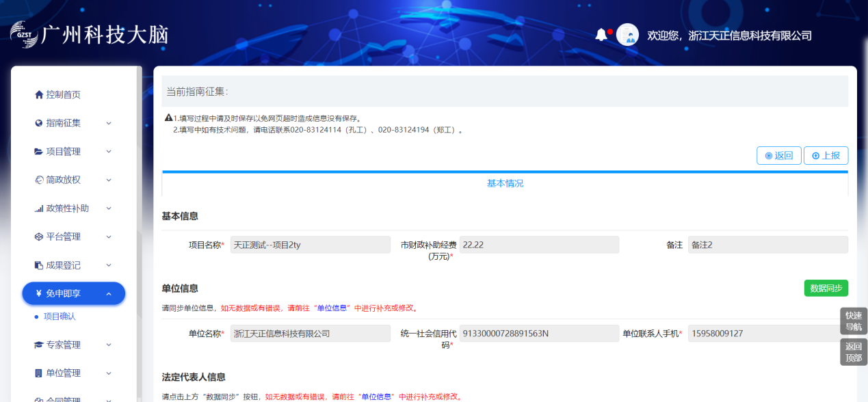Expand the 成果登记 submenu arrow
The height and width of the screenshot is (402, 868).
point(109,265)
